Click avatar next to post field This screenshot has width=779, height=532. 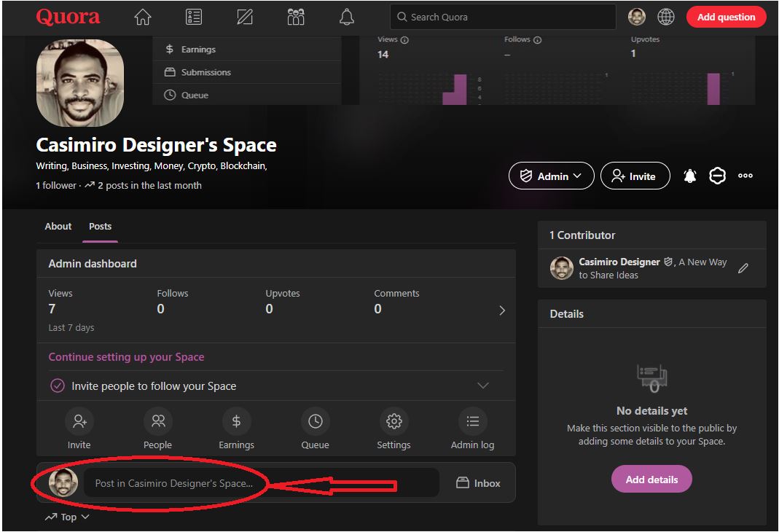pos(63,483)
